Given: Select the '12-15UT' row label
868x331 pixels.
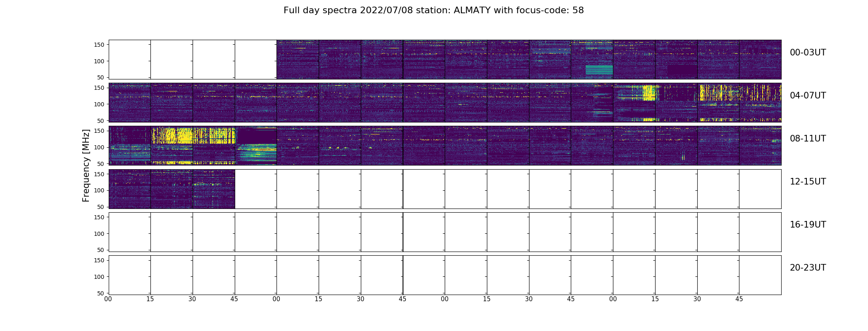Looking at the screenshot, I should (x=808, y=182).
